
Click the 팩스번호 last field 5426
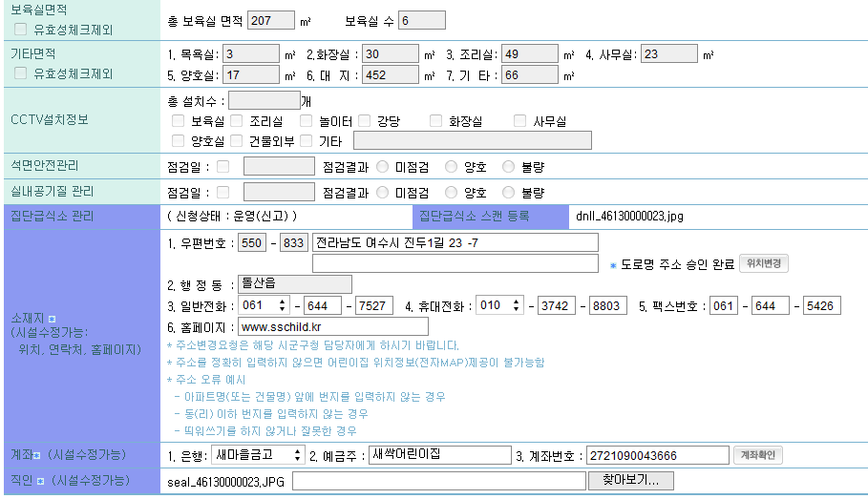pos(821,305)
